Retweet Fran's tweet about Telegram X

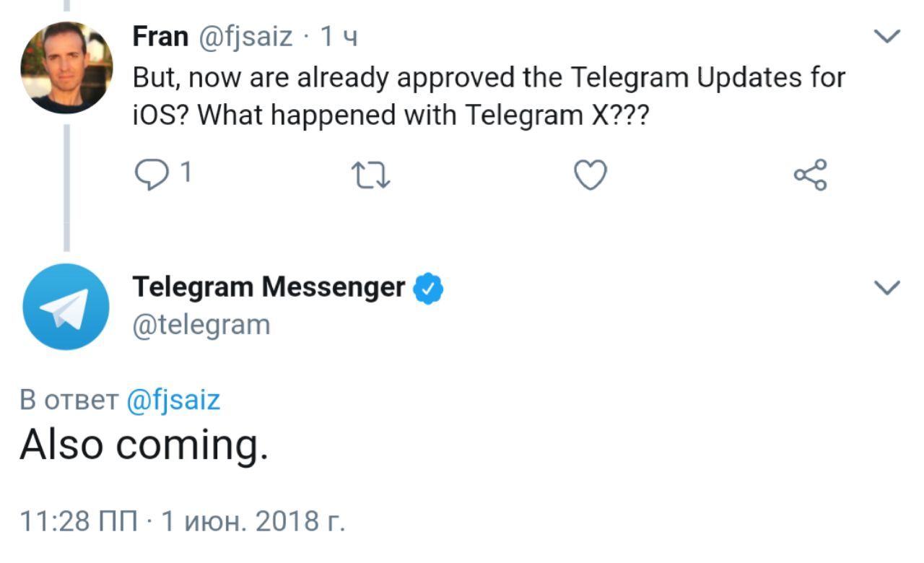pos(370,175)
